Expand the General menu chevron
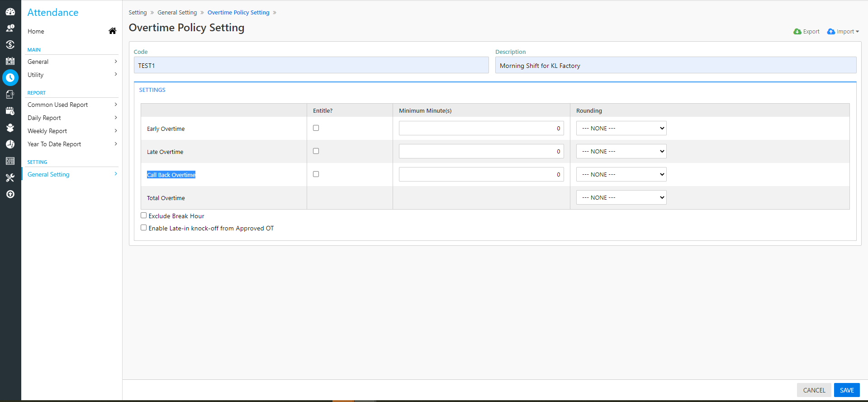The width and height of the screenshot is (868, 402). point(116,62)
